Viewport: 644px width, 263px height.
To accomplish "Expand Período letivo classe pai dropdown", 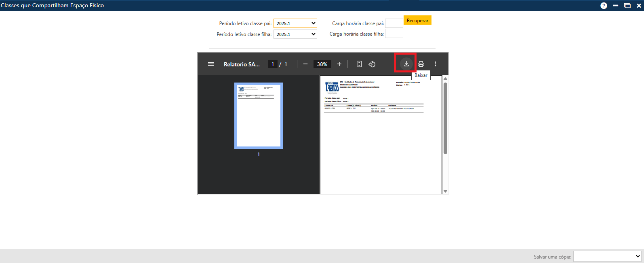I will (295, 23).
